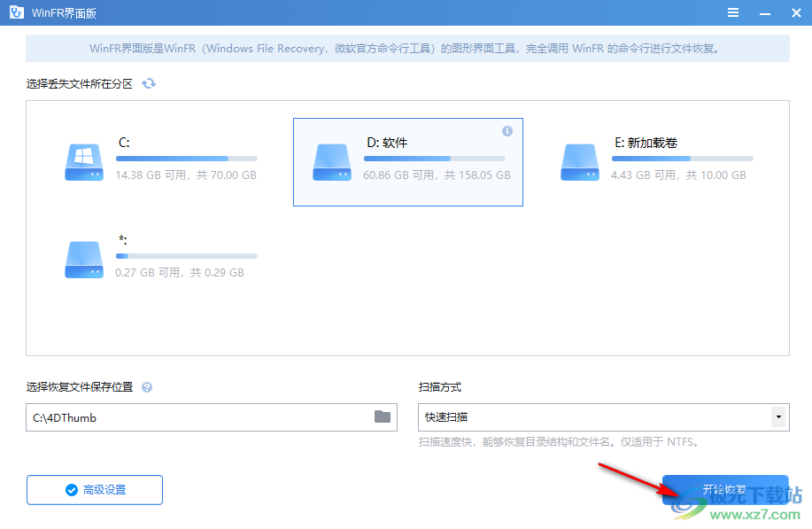Refresh the partition list
The height and width of the screenshot is (529, 812).
point(148,83)
